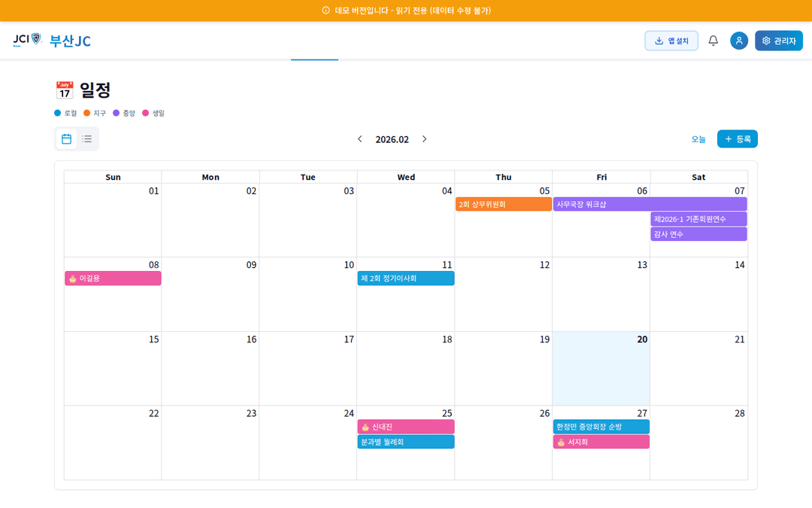812x508 pixels.
Task: Go to next month
Action: (x=424, y=139)
